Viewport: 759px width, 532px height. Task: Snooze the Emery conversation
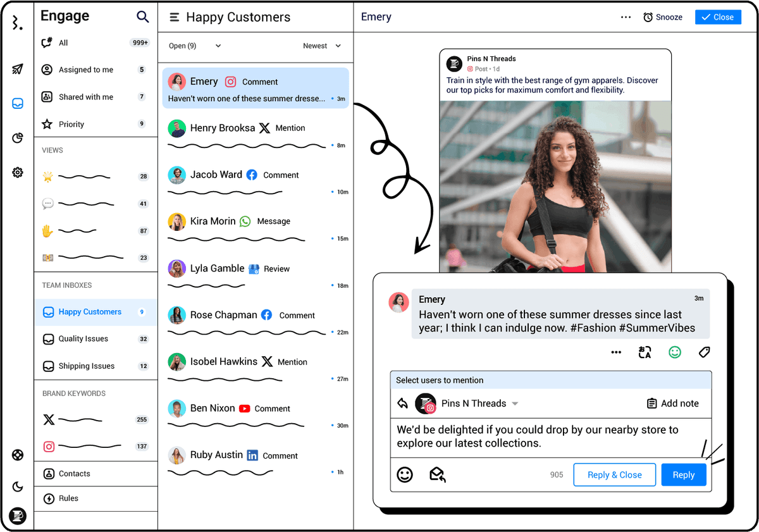[x=663, y=17]
